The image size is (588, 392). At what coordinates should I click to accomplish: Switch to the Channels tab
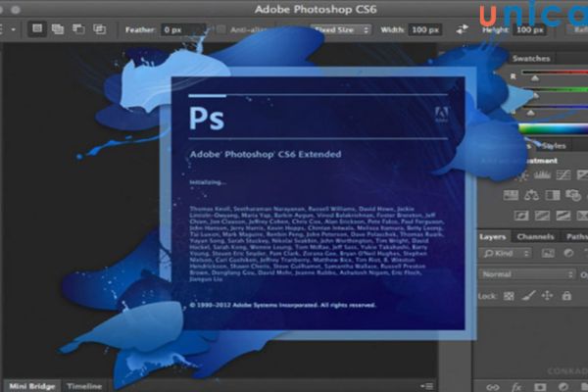(535, 237)
